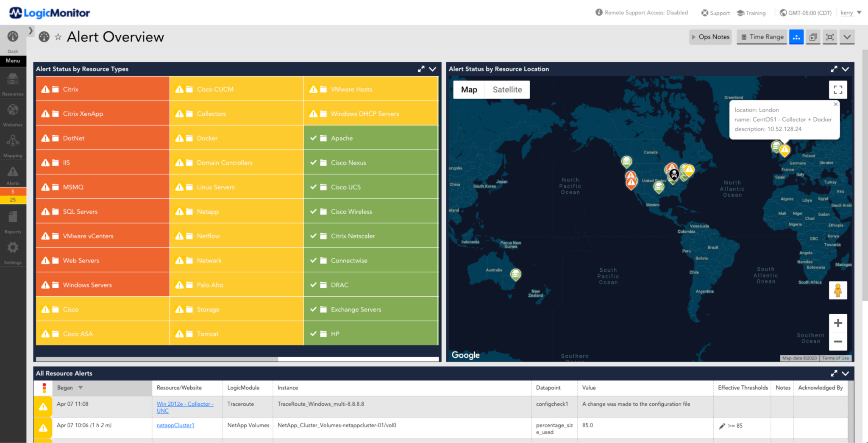
Task: Start the dashboard slideshow icon
Action: (x=813, y=37)
